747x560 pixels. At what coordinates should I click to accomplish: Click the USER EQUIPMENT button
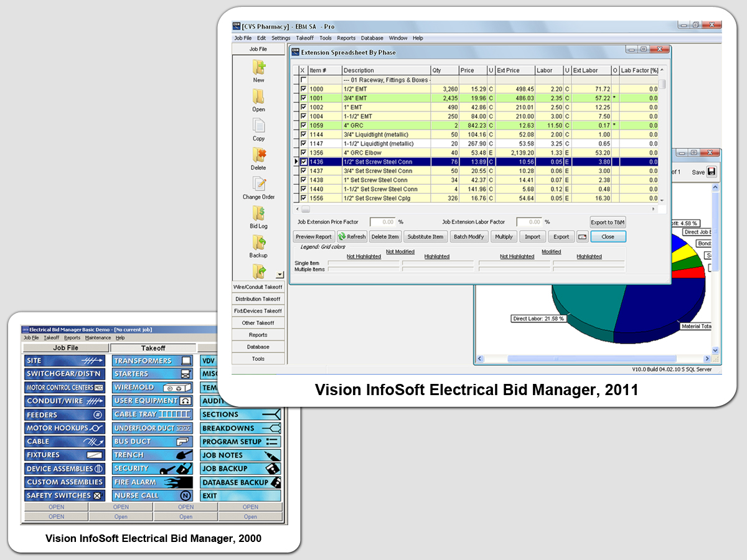tap(153, 401)
